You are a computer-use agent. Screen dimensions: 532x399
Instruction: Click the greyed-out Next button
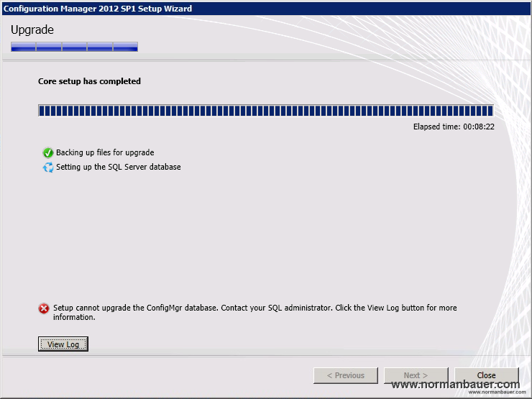(x=416, y=375)
